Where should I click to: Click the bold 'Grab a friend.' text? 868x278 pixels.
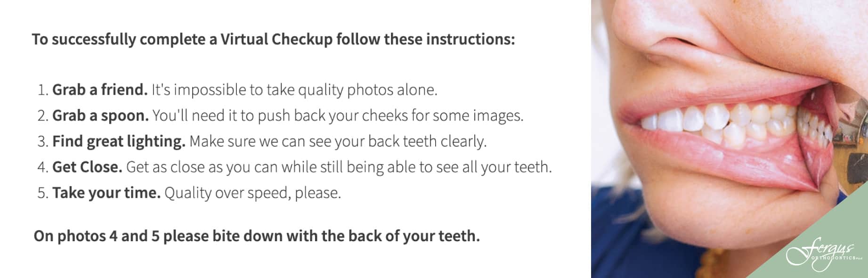100,90
